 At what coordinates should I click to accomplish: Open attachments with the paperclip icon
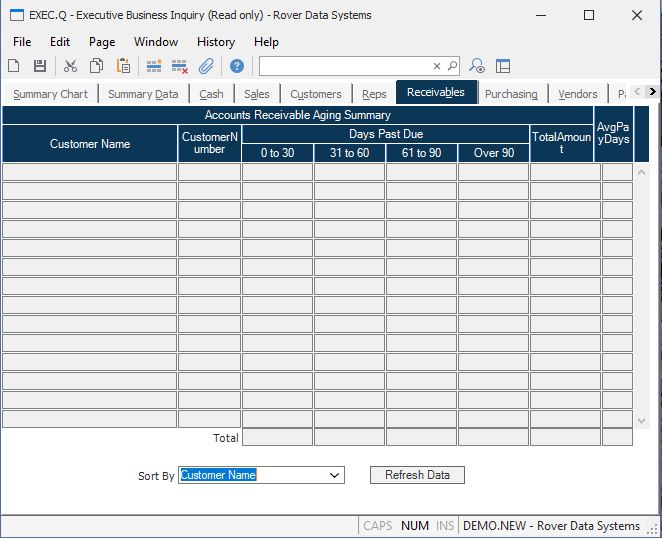(206, 66)
